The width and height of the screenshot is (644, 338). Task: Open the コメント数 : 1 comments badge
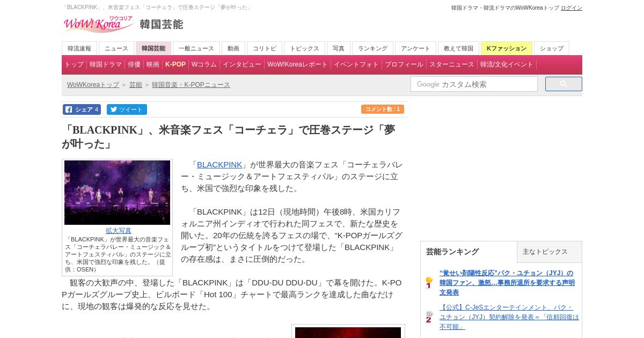(x=383, y=109)
